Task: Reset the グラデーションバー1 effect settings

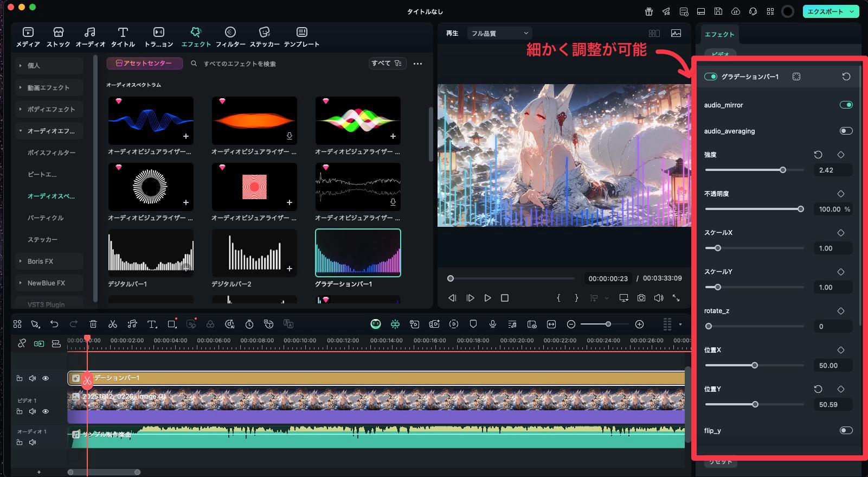Action: (846, 77)
